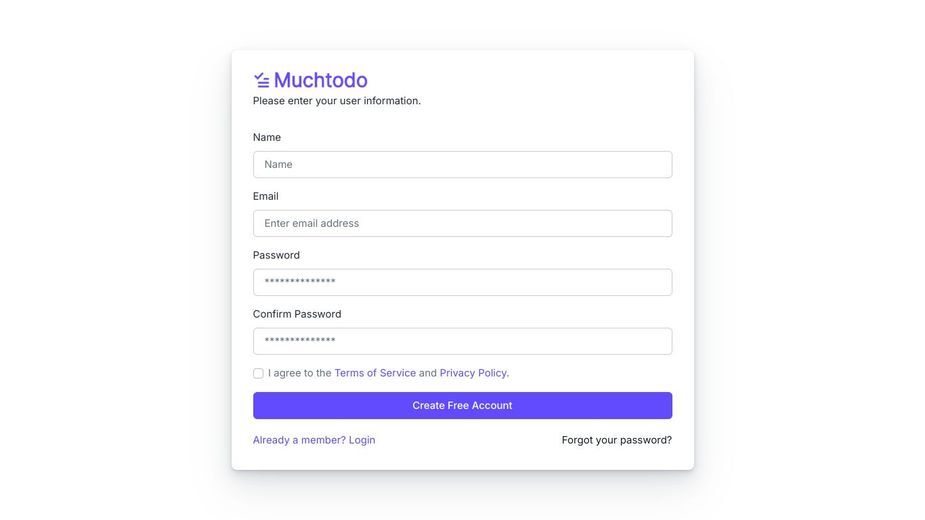
Task: Open the Privacy Policy link
Action: coord(473,373)
